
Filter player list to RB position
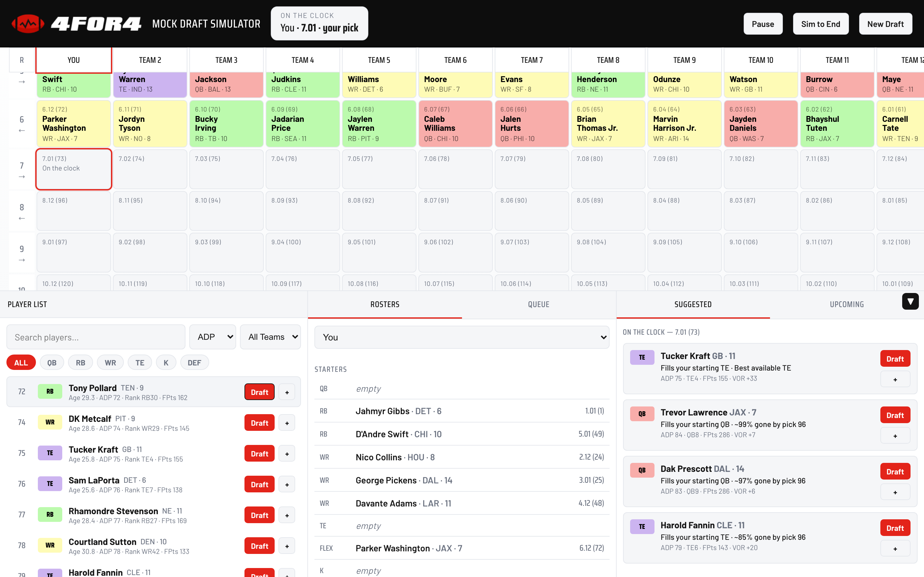80,363
